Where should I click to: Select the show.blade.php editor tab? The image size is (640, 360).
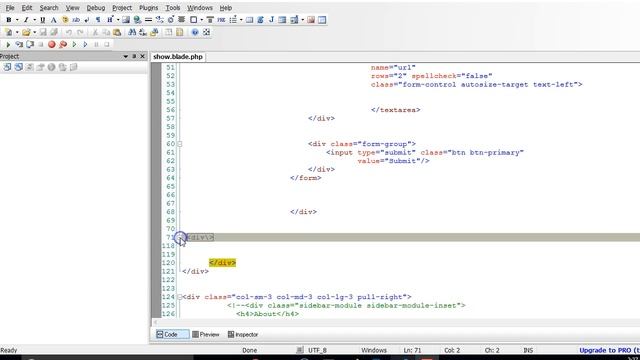(178, 57)
